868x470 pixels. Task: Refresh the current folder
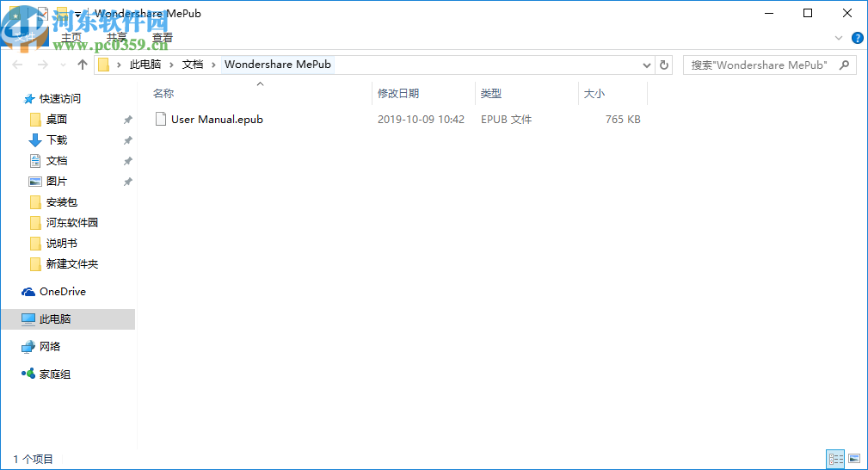[664, 65]
